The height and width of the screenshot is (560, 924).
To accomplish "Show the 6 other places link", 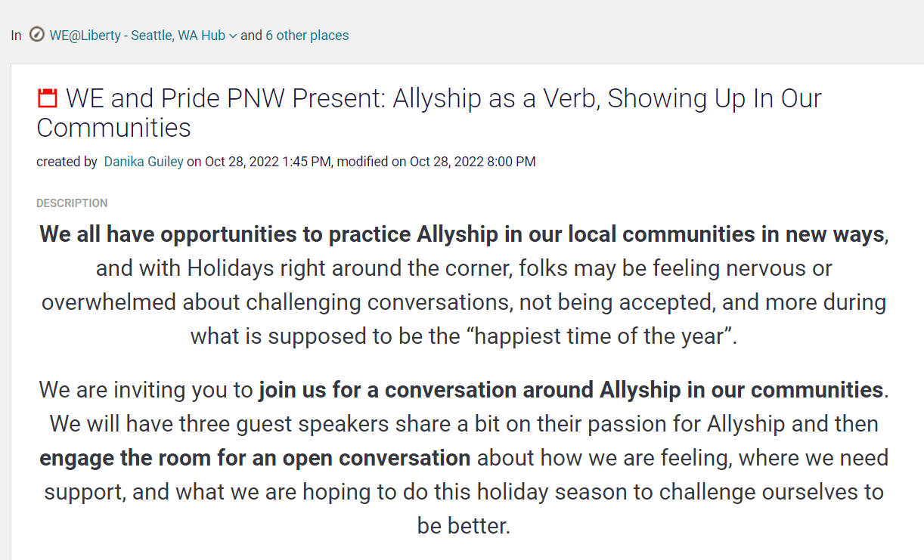I will click(307, 36).
